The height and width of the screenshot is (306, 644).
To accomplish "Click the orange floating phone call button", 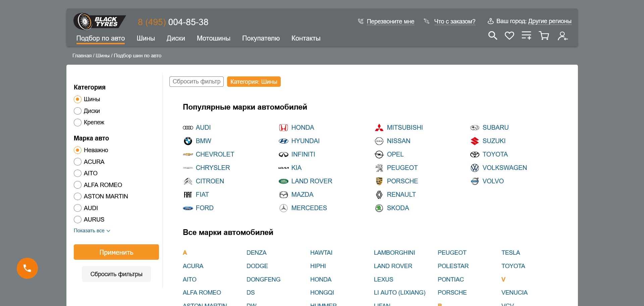I will pyautogui.click(x=27, y=268).
